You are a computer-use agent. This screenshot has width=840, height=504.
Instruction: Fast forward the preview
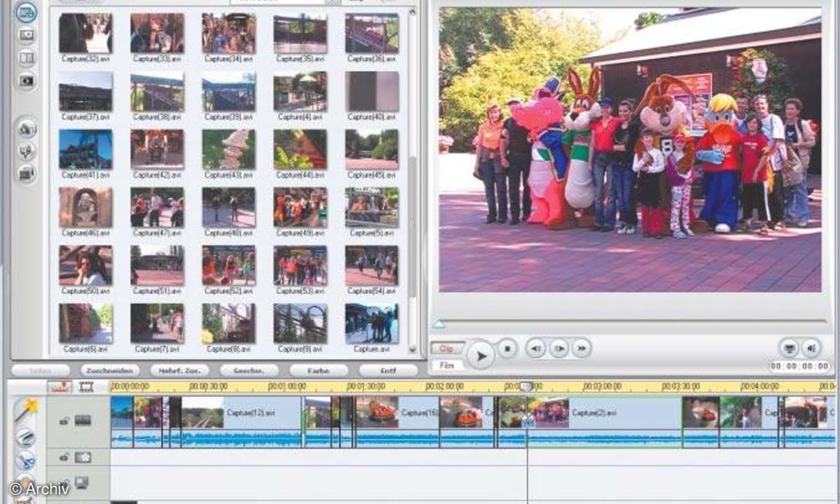coord(581,349)
